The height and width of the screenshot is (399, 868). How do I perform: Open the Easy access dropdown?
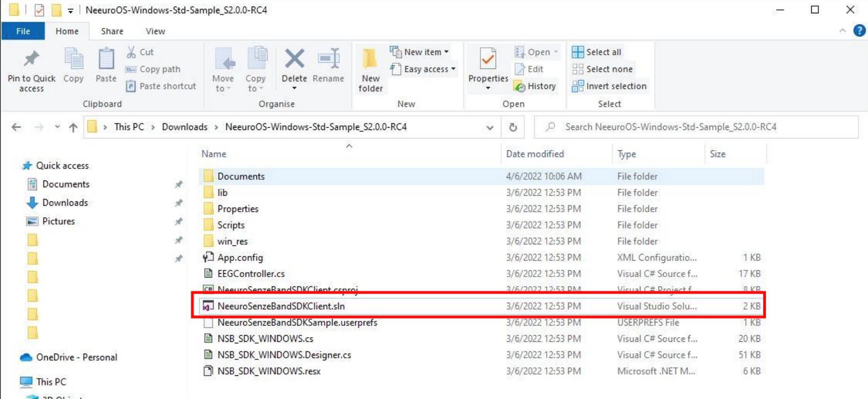pos(423,69)
